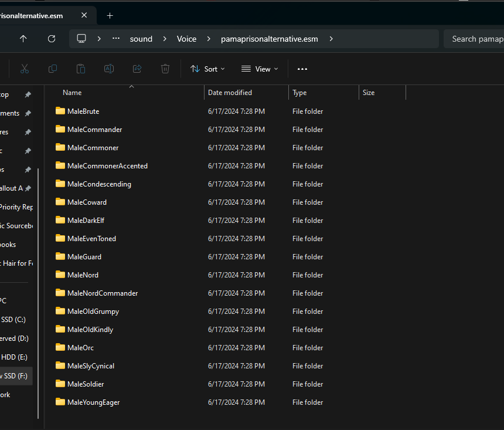Viewport: 504px width, 430px height.
Task: Navigate to Voice folder in breadcrumb
Action: coord(186,39)
